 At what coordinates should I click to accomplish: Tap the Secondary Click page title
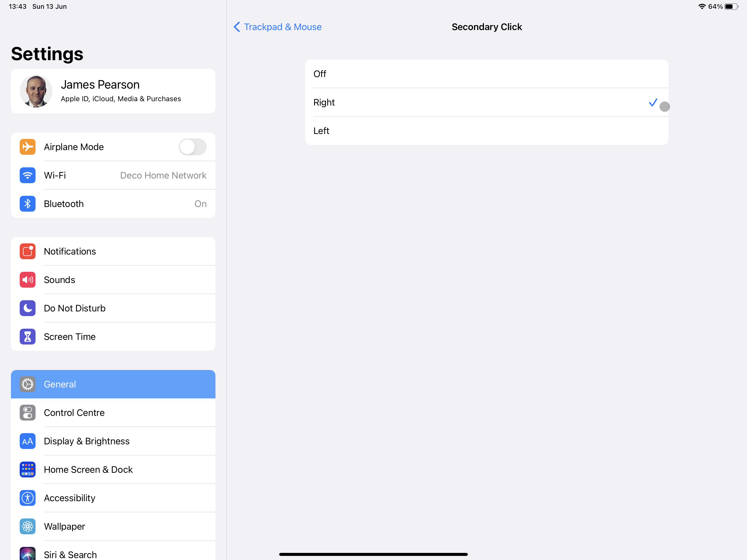tap(487, 27)
